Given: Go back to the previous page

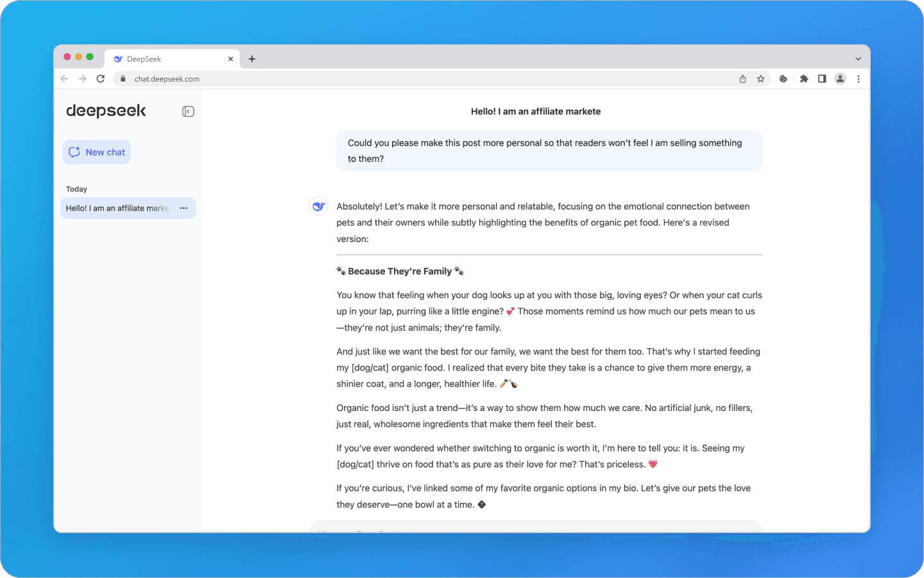Looking at the screenshot, I should (64, 79).
